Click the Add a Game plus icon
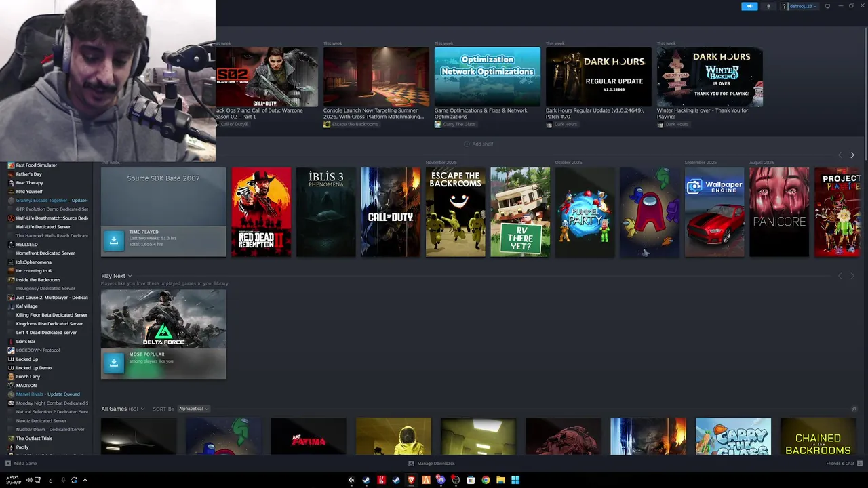 [8, 464]
